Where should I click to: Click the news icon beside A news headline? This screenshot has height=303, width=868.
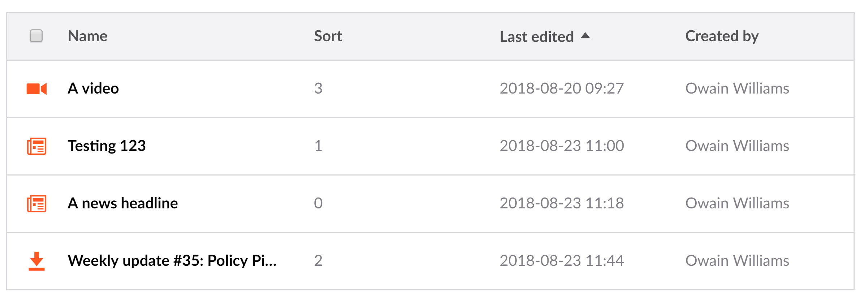[x=36, y=204]
